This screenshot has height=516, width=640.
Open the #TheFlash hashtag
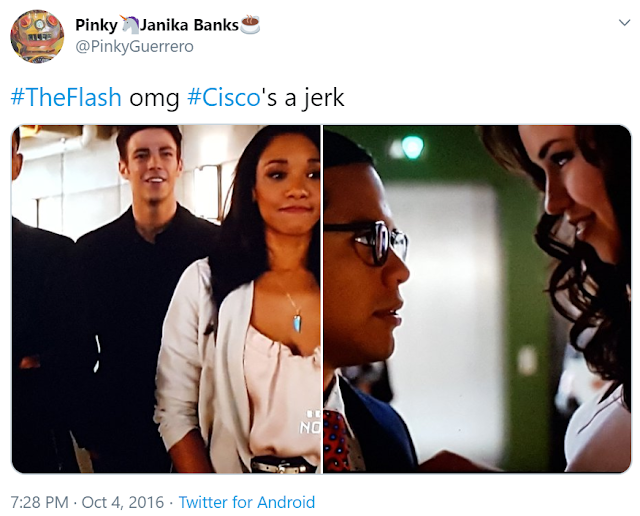click(x=66, y=98)
